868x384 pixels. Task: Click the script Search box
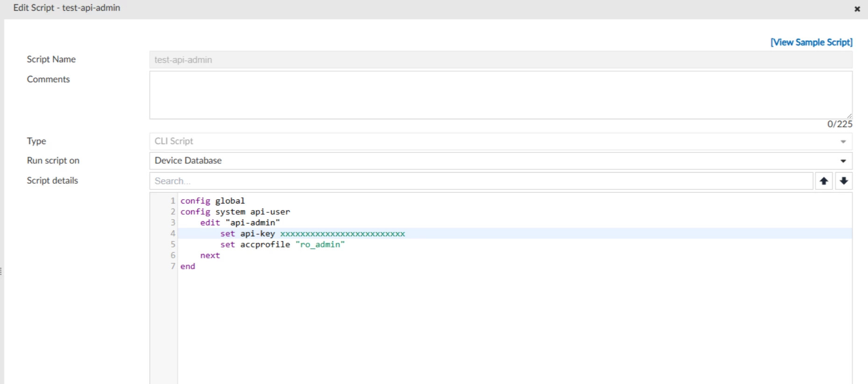(x=481, y=181)
